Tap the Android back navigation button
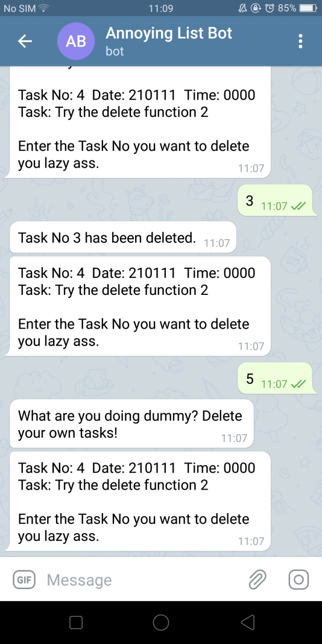322x644 pixels. click(x=248, y=622)
